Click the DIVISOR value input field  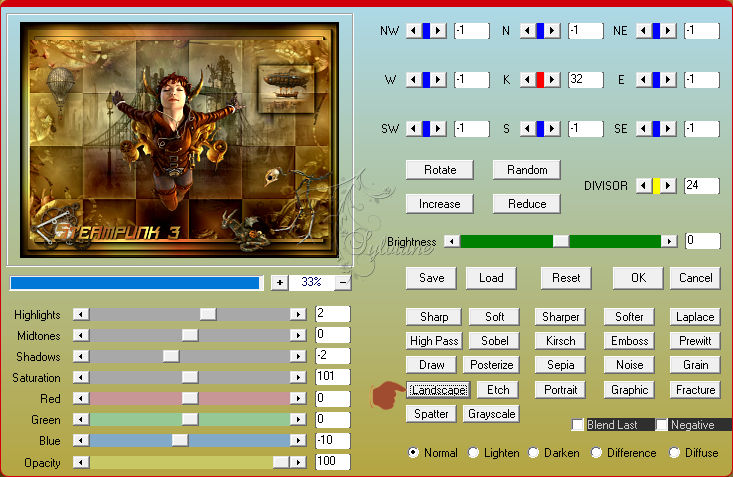[x=702, y=186]
